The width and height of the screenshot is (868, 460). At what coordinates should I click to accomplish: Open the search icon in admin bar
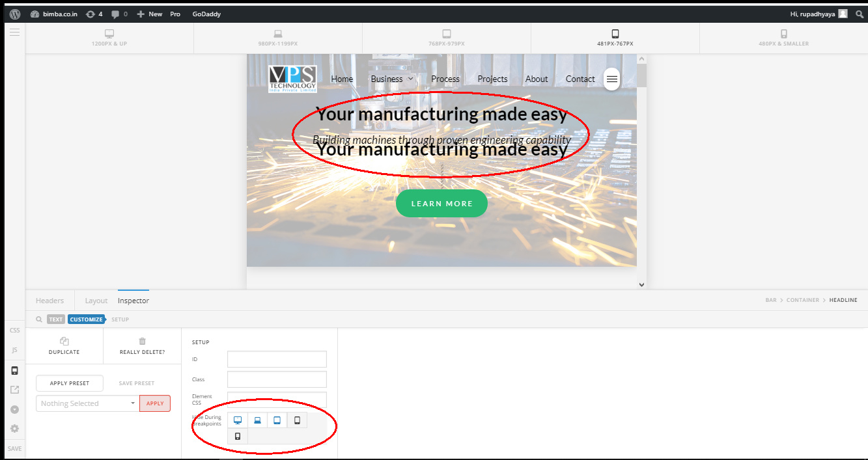pos(860,14)
